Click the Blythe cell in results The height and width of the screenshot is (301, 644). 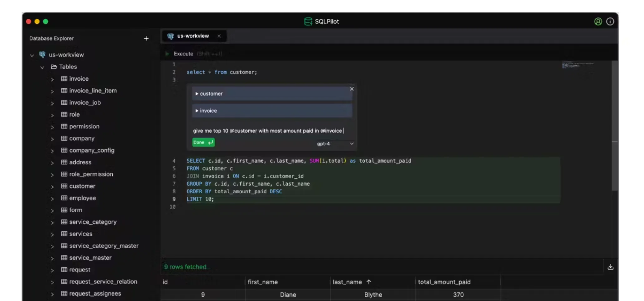(373, 295)
